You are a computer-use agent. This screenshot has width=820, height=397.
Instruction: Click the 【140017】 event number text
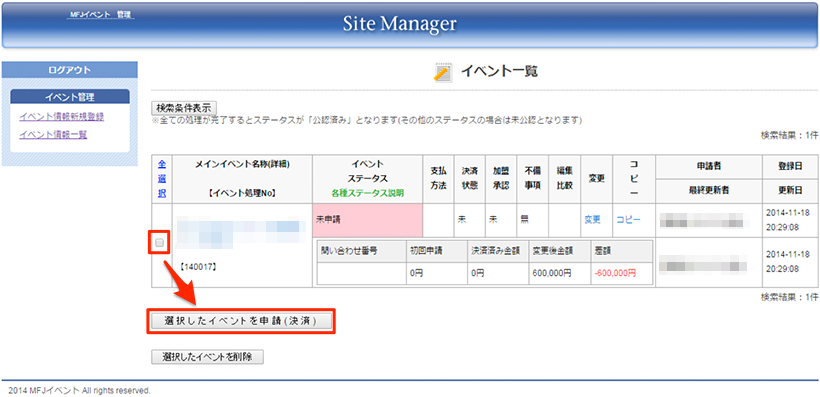198,267
